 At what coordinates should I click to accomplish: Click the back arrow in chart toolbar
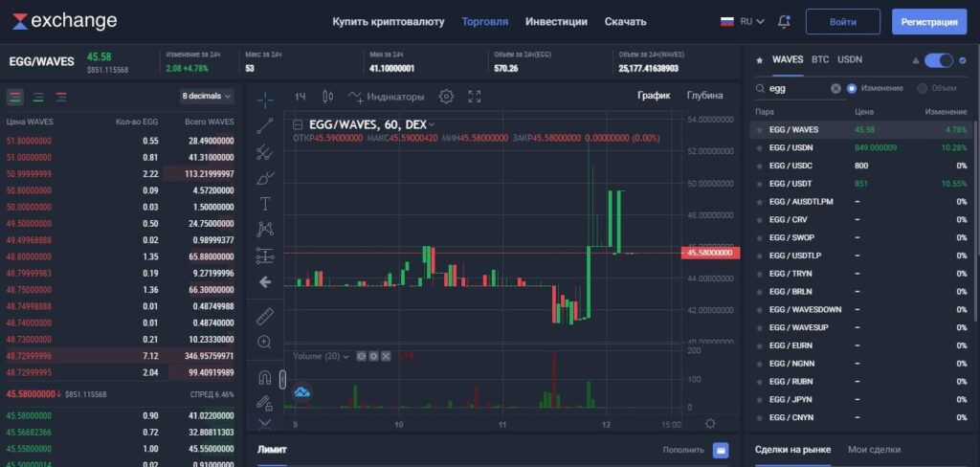click(x=265, y=282)
